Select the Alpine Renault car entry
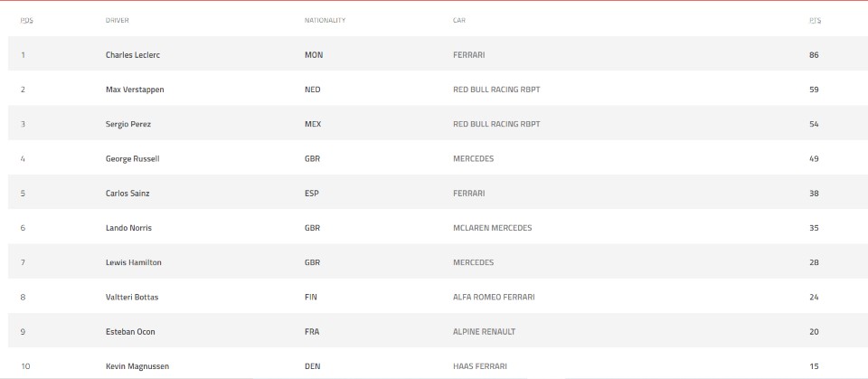The width and height of the screenshot is (868, 379). 484,331
